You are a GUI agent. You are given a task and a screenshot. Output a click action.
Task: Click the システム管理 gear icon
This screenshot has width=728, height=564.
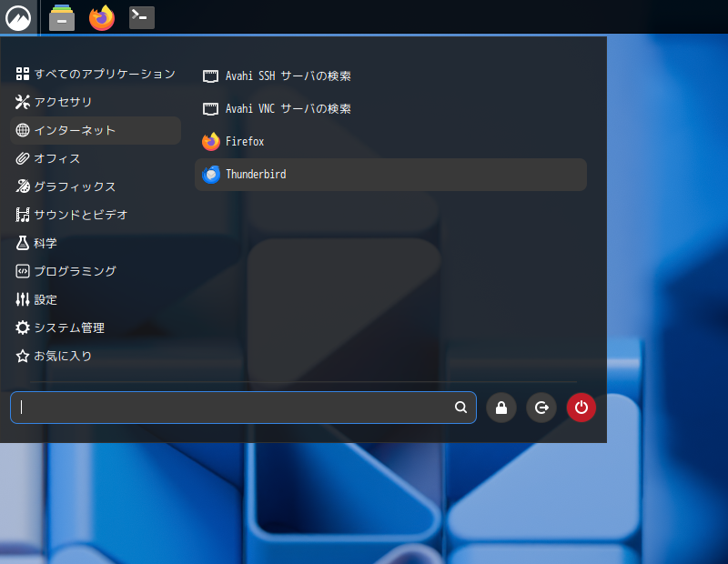point(22,327)
